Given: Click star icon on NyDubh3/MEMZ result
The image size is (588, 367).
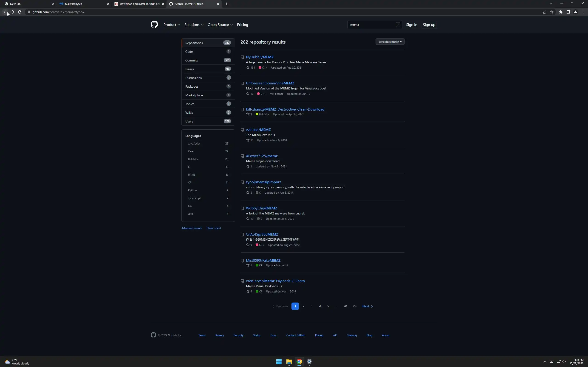Looking at the screenshot, I should (x=248, y=67).
